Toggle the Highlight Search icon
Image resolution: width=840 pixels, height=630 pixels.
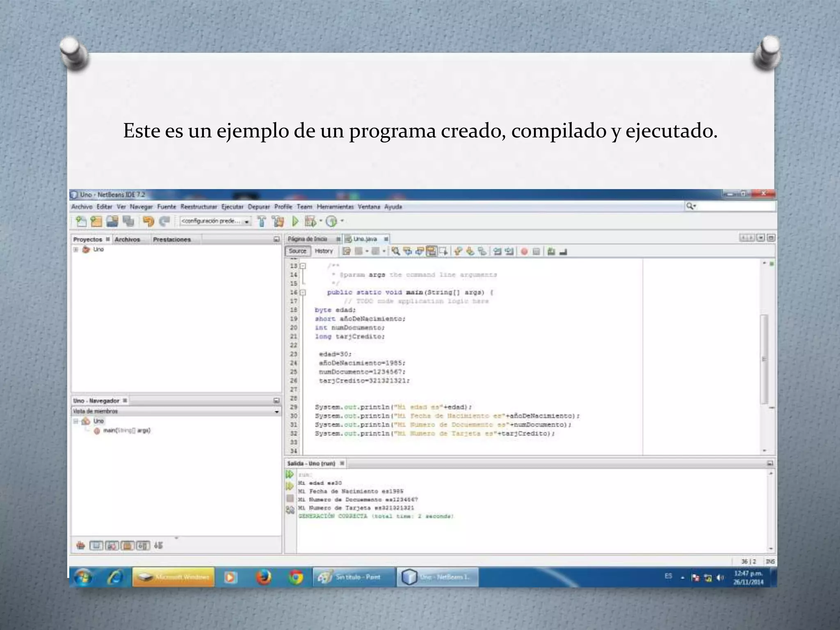click(431, 251)
